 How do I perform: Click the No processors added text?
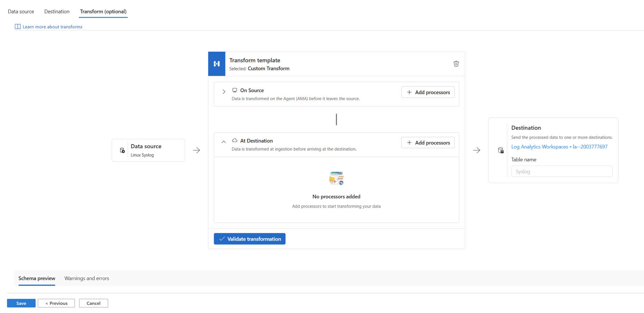point(336,196)
